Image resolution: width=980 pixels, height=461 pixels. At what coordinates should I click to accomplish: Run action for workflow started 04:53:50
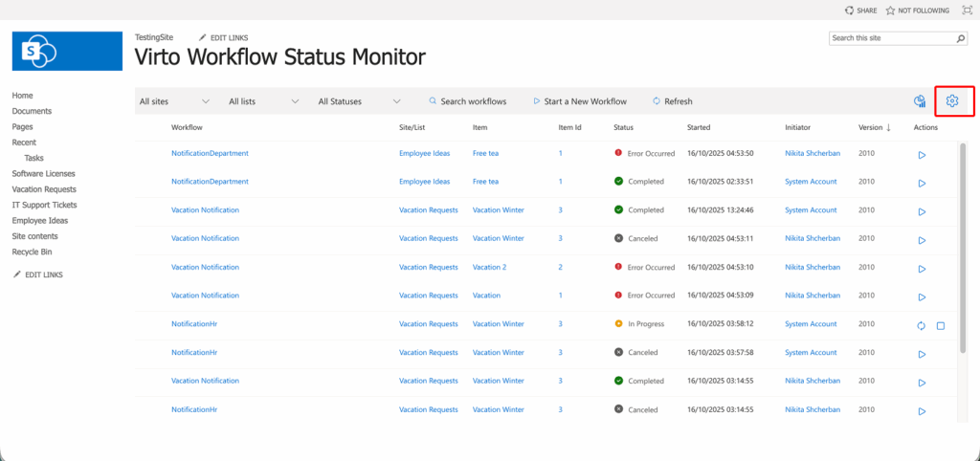tap(922, 155)
